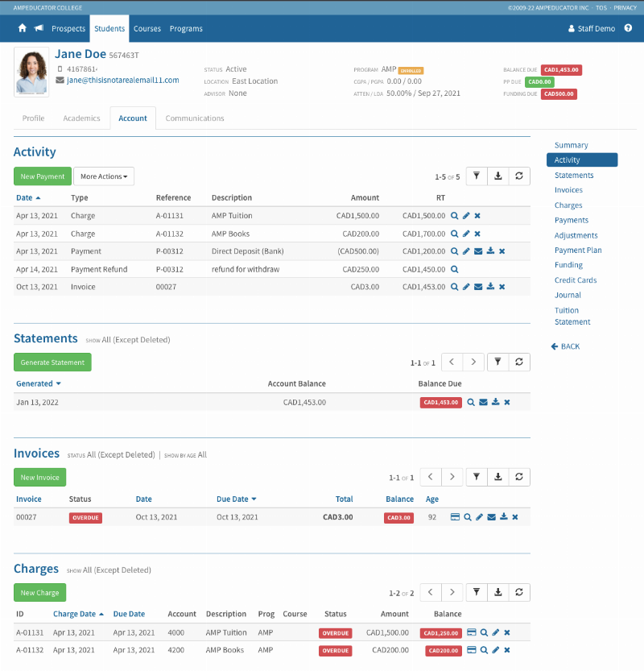Click credit card icon for charge A-01131
This screenshot has width=644, height=671.
472,633
